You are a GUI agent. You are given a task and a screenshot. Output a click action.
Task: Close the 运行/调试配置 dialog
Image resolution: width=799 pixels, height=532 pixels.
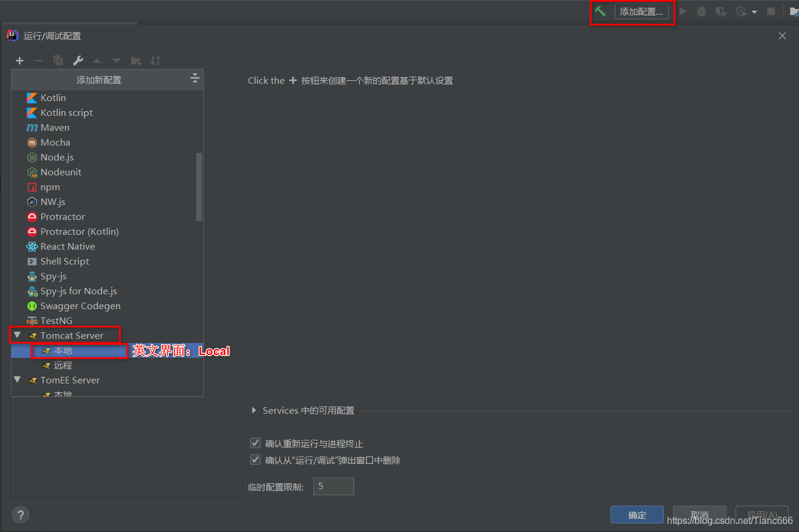tap(782, 36)
